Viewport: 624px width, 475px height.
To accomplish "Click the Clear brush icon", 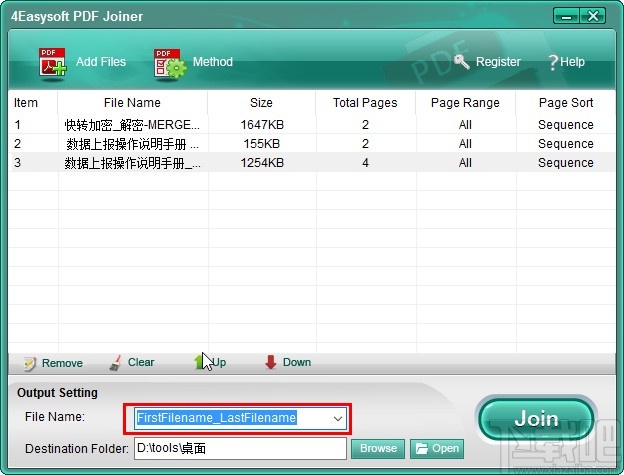I will tap(115, 363).
